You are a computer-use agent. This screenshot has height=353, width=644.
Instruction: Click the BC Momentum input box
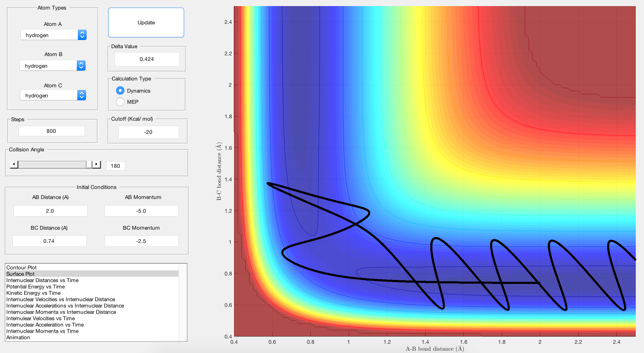click(x=141, y=241)
